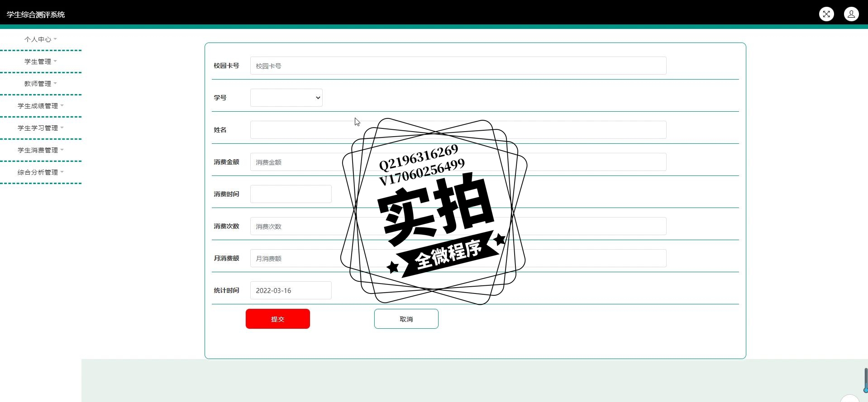868x402 pixels.
Task: Cancel with the 取消 button
Action: (x=406, y=319)
